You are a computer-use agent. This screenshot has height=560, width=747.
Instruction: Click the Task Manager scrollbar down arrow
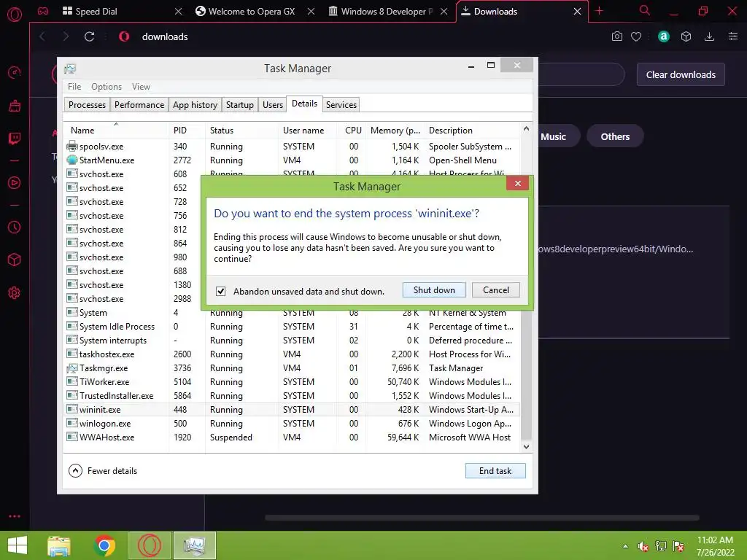click(526, 447)
